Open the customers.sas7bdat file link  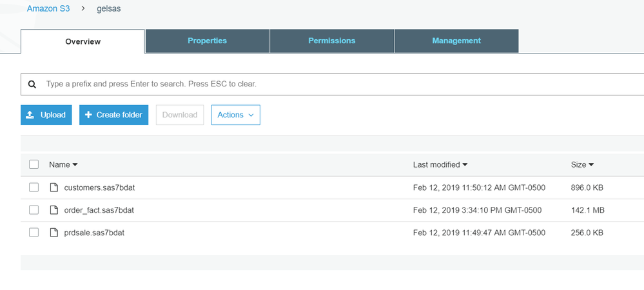pyautogui.click(x=99, y=188)
